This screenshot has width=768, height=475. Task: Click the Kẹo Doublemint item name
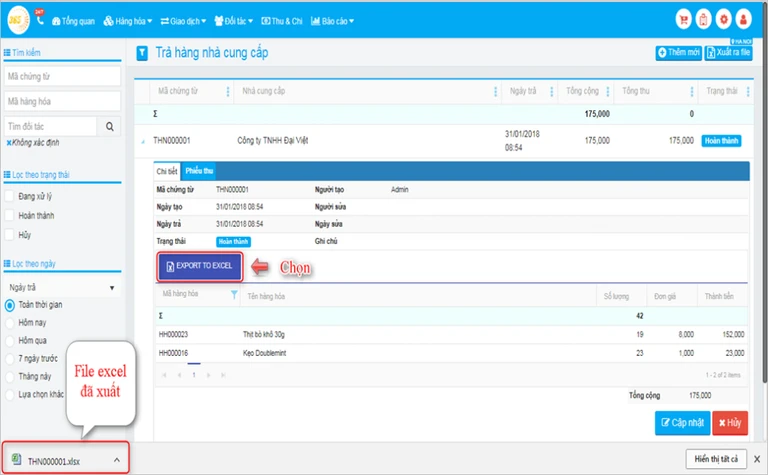264,353
